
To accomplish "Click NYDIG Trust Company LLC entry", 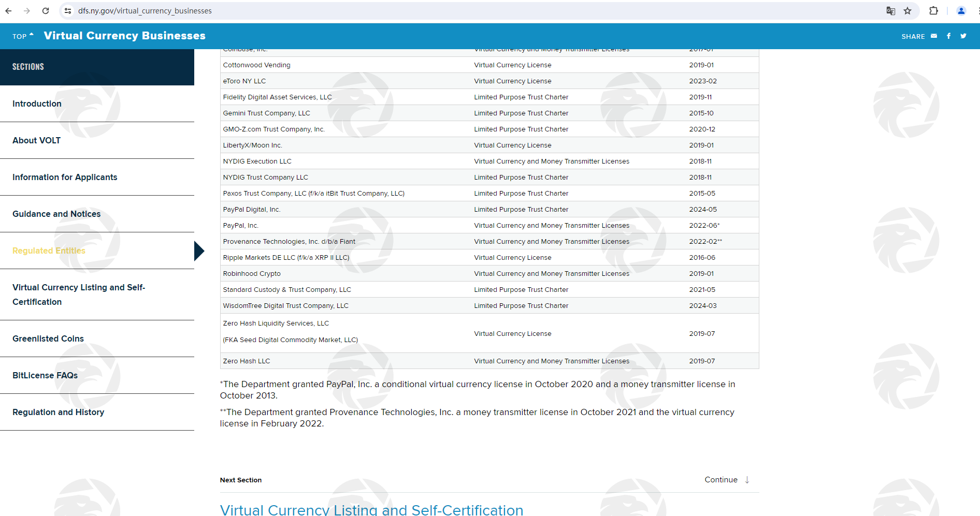I will pyautogui.click(x=265, y=178).
